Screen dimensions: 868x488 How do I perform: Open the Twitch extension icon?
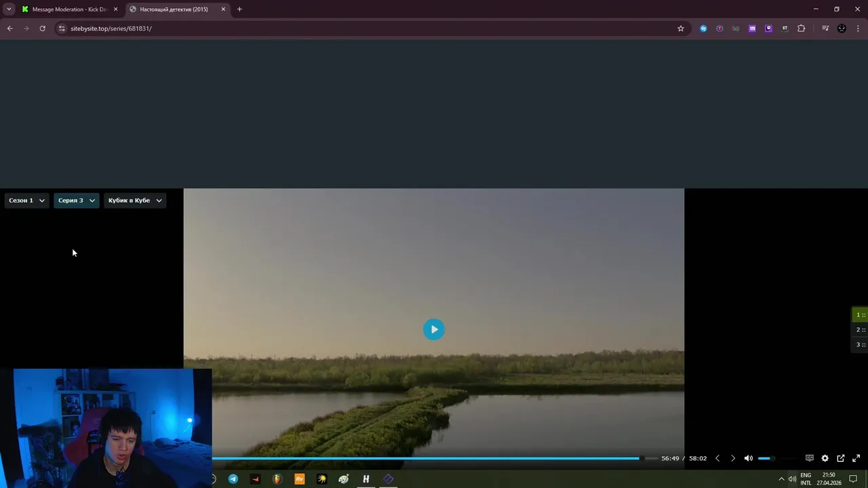(x=768, y=28)
